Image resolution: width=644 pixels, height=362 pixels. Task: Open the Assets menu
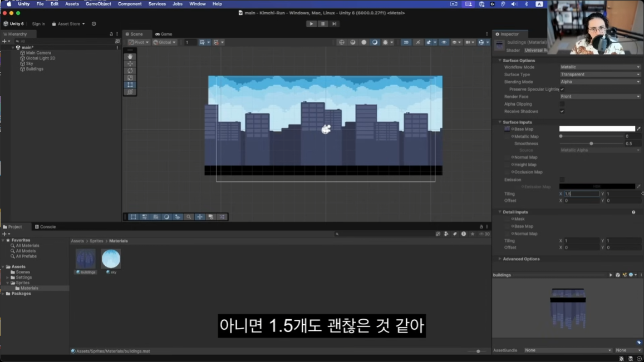coord(72,4)
